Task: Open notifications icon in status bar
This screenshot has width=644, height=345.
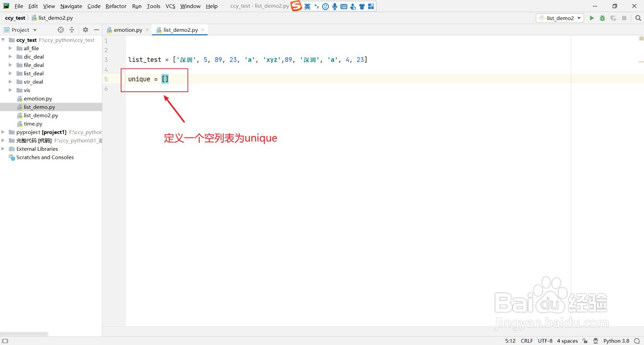Action: click(x=637, y=341)
